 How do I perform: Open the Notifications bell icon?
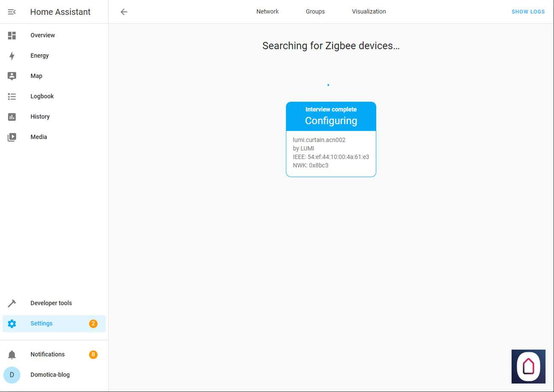tap(12, 355)
